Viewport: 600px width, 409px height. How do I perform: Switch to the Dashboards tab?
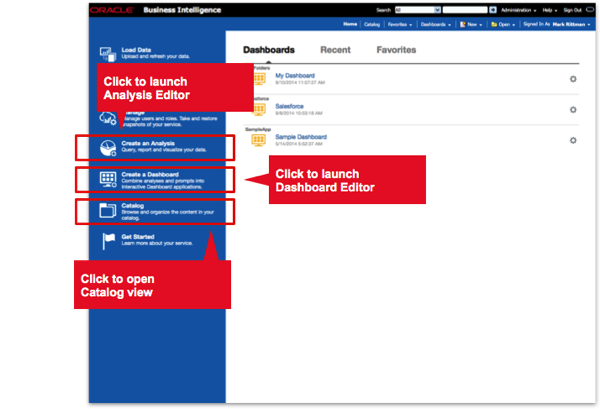[x=269, y=50]
